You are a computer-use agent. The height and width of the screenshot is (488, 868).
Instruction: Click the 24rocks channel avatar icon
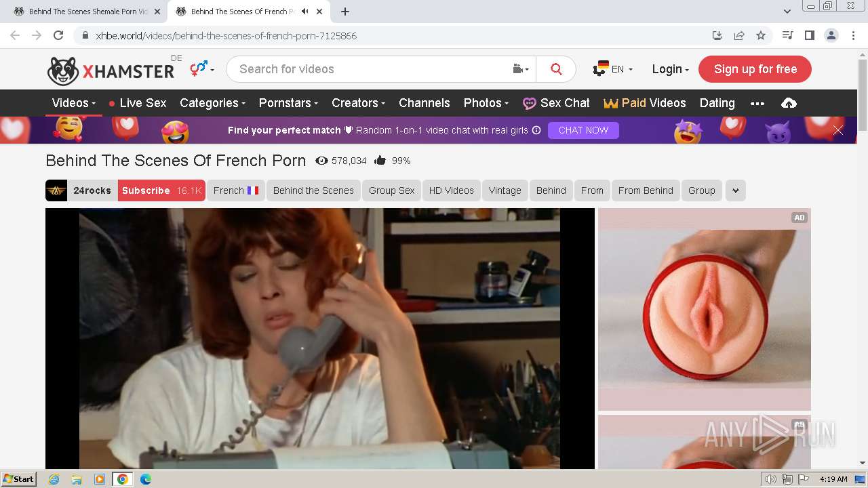point(56,190)
